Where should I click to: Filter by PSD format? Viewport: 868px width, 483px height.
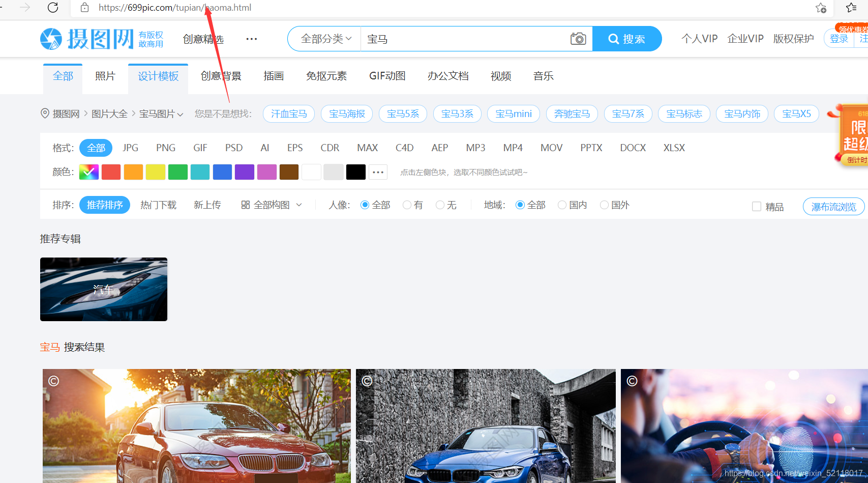[234, 148]
